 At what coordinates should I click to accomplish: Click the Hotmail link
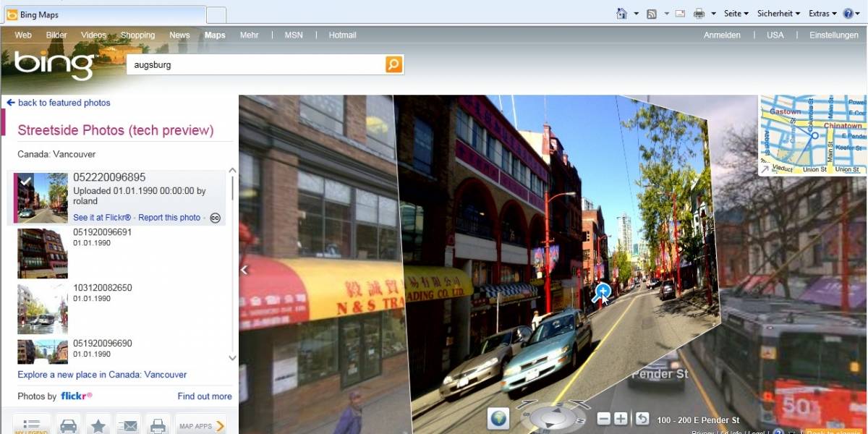click(342, 35)
